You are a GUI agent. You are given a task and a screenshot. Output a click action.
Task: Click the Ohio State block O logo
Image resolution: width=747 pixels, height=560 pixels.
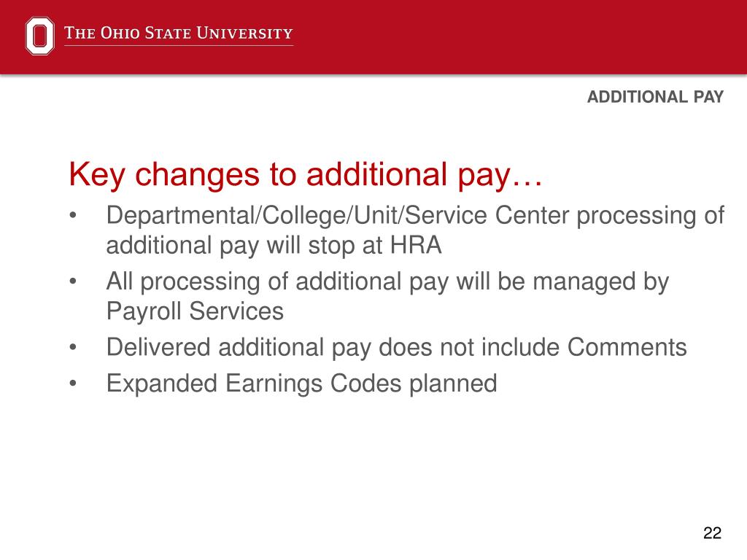[x=39, y=36]
